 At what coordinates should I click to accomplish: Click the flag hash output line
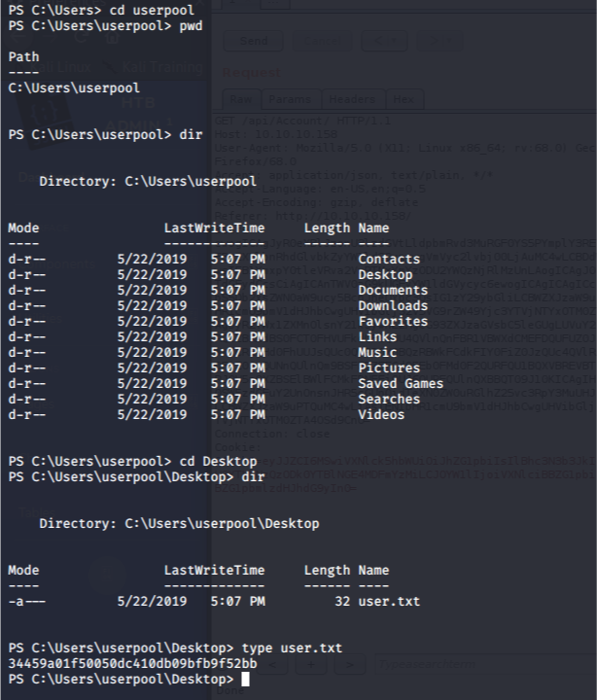coord(132,663)
